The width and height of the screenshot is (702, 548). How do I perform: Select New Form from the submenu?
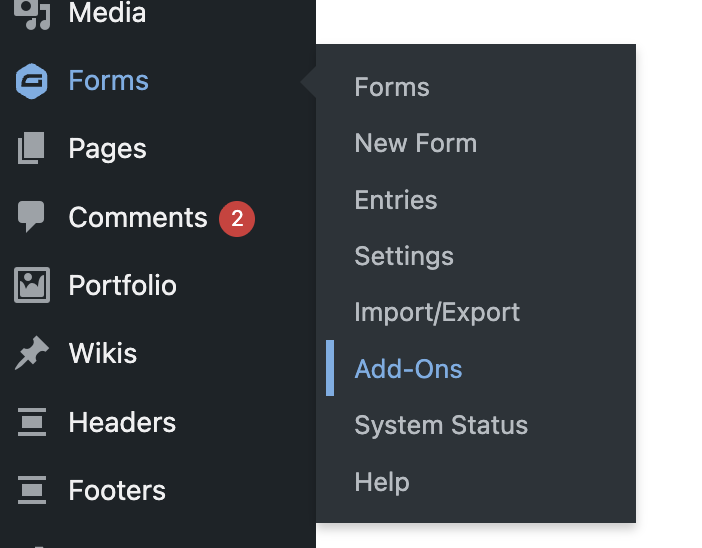tap(415, 143)
